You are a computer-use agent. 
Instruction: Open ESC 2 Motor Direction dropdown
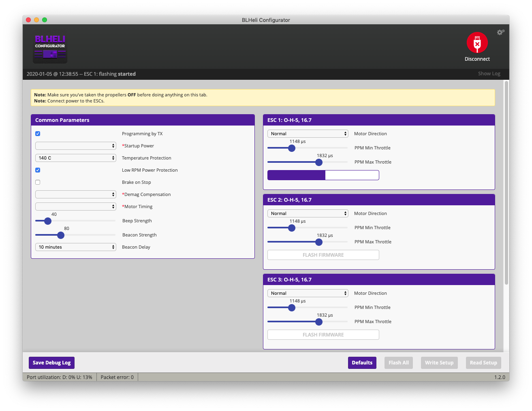(x=308, y=213)
